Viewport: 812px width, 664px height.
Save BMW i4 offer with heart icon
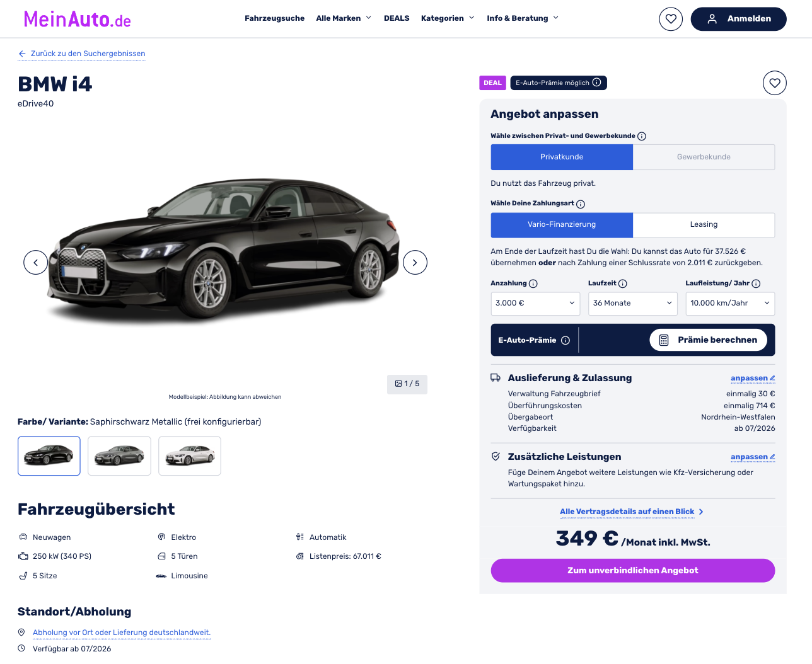click(775, 83)
